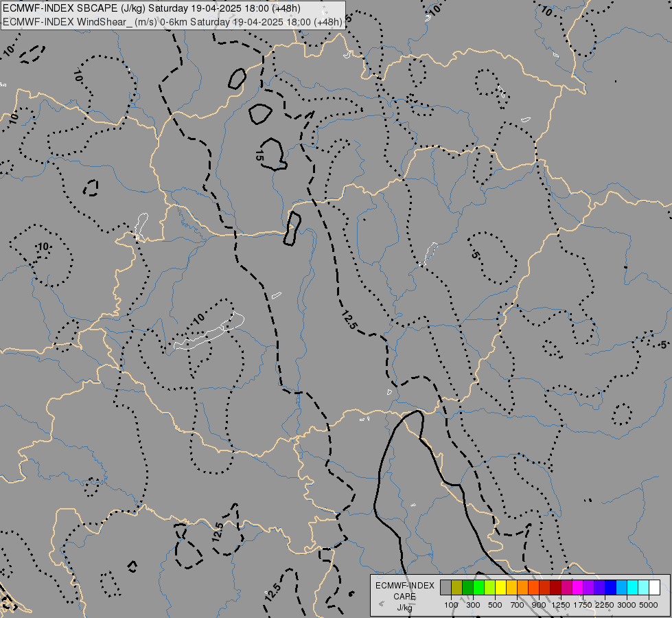Choose the indigo swatch left of 2250
The width and height of the screenshot is (672, 618).
(599, 587)
